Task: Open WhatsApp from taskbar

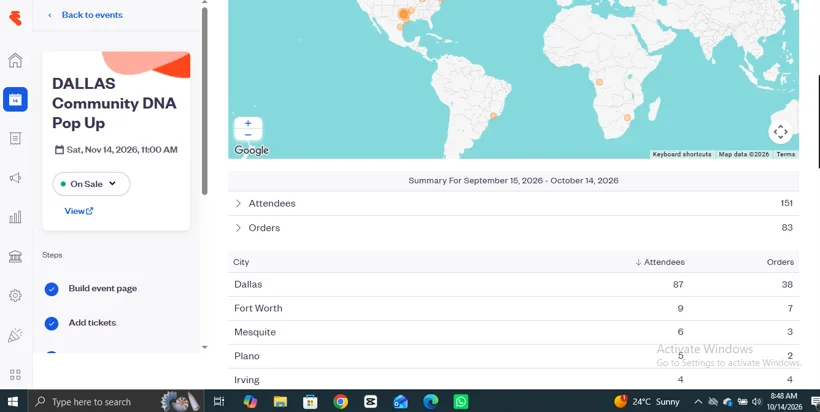Action: coord(461,402)
